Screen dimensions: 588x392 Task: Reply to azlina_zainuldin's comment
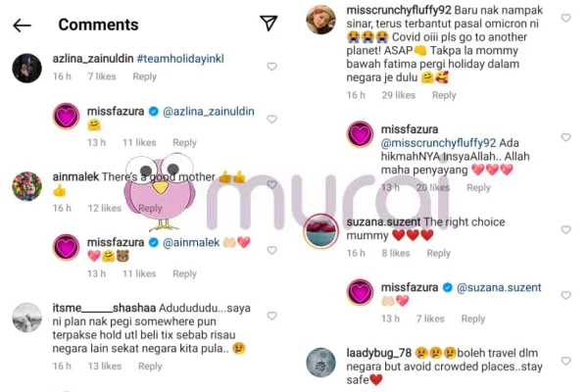point(144,76)
